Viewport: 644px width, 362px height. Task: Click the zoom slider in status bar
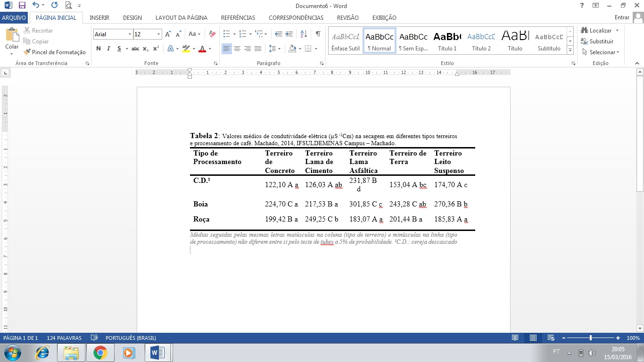coord(591,338)
